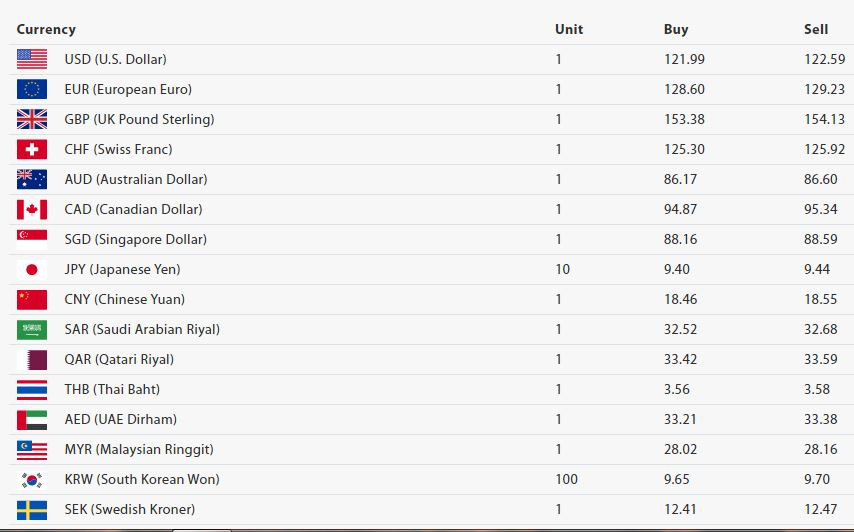Click the Buy column header

676,29
